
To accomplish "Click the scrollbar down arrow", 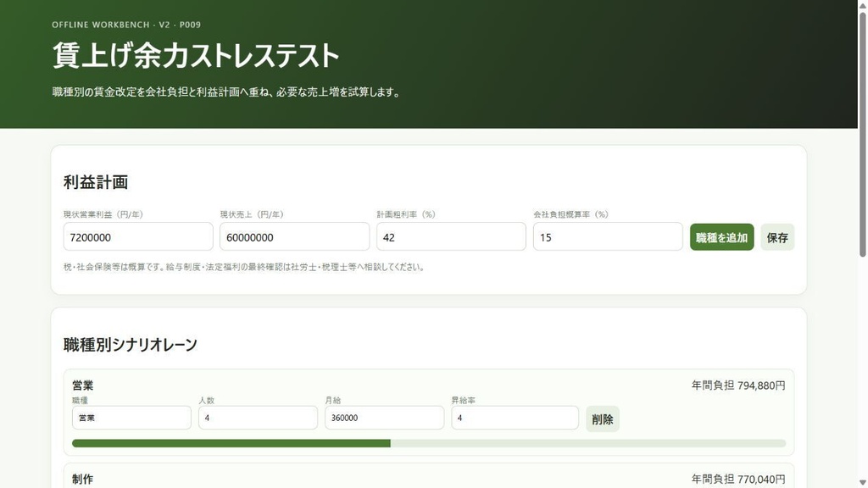I will [862, 483].
